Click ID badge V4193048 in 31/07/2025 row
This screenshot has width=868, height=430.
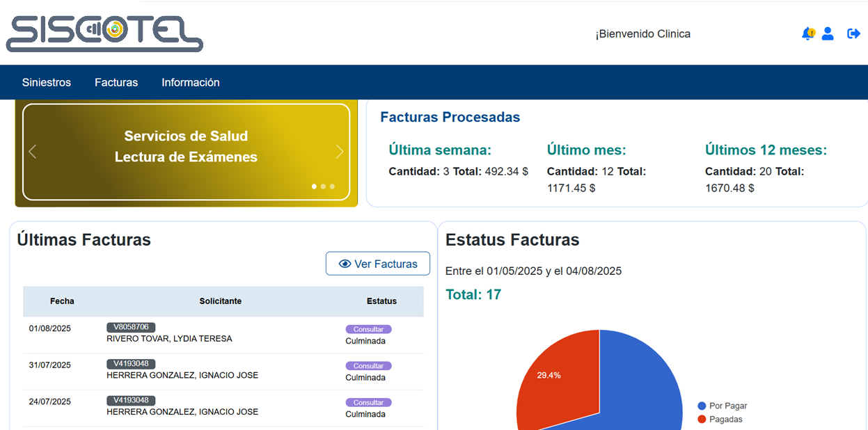click(131, 364)
